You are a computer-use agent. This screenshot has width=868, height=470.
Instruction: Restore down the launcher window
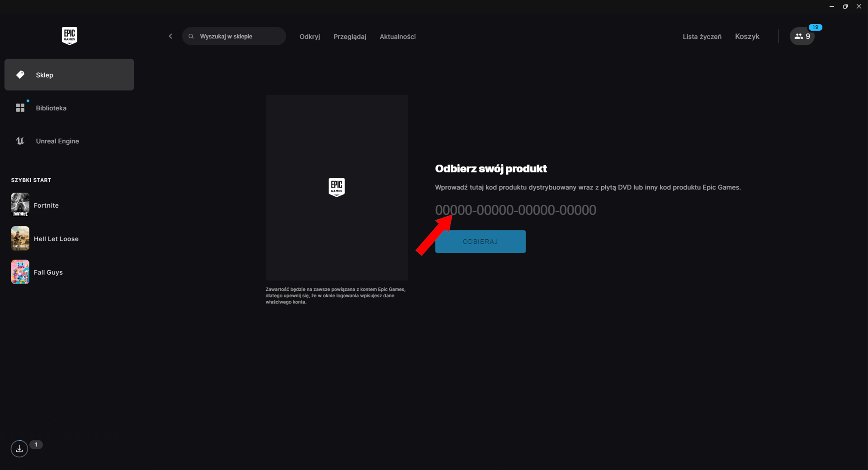click(x=845, y=6)
